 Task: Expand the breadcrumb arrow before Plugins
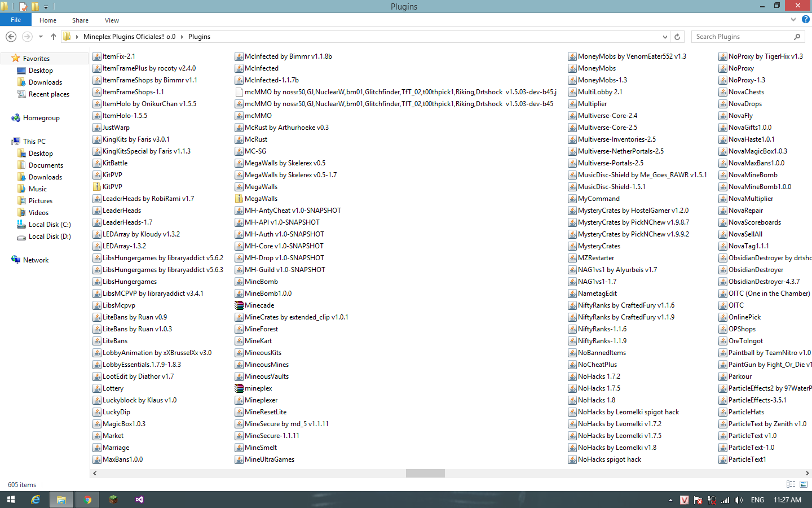click(182, 37)
